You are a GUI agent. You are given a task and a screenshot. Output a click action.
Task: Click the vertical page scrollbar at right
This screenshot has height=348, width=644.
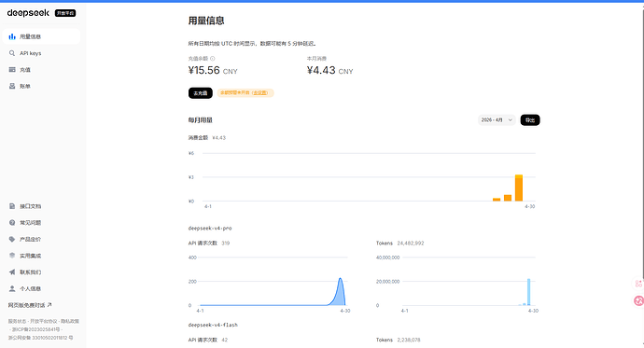(642, 144)
